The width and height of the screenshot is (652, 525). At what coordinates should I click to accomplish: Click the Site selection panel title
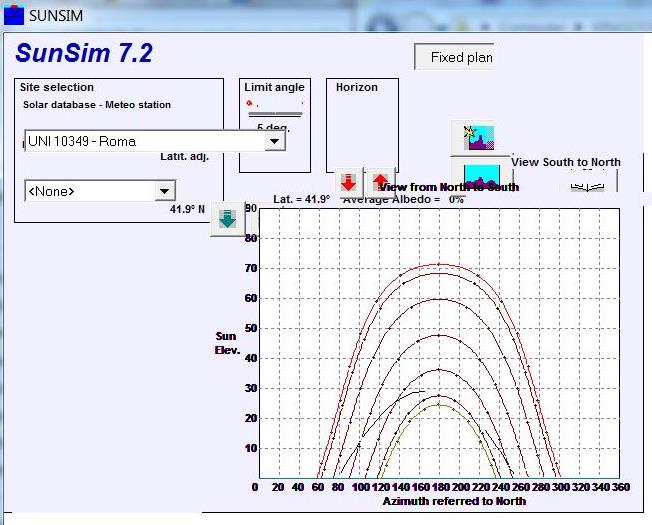[x=57, y=88]
